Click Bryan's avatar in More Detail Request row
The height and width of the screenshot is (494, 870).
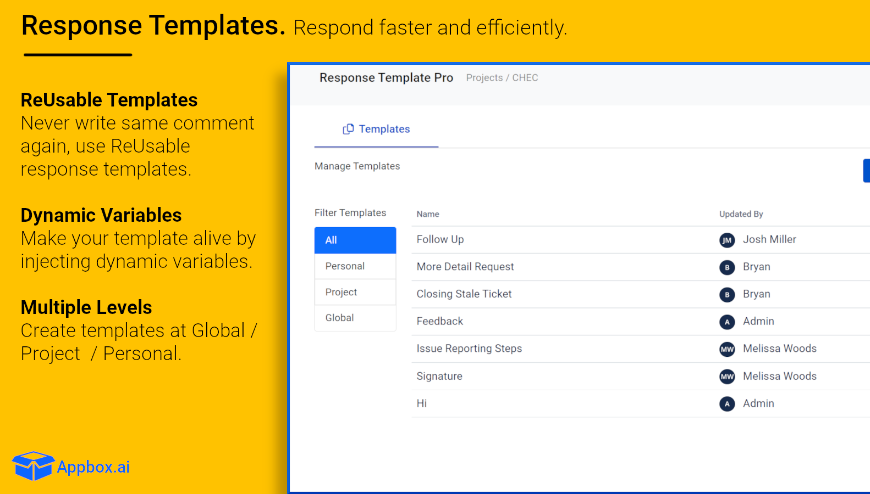[727, 267]
